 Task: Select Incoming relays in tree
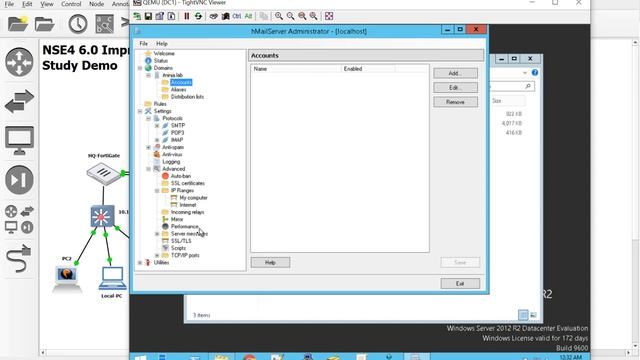tap(187, 212)
